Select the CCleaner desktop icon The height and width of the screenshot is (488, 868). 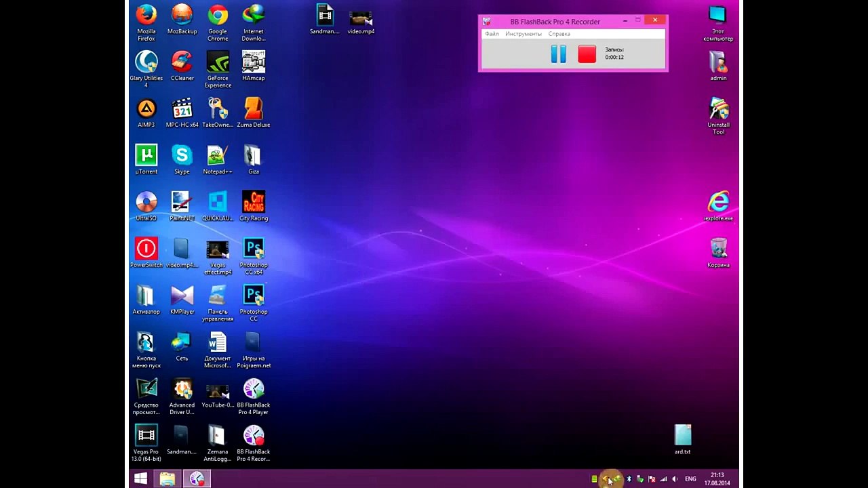(182, 66)
